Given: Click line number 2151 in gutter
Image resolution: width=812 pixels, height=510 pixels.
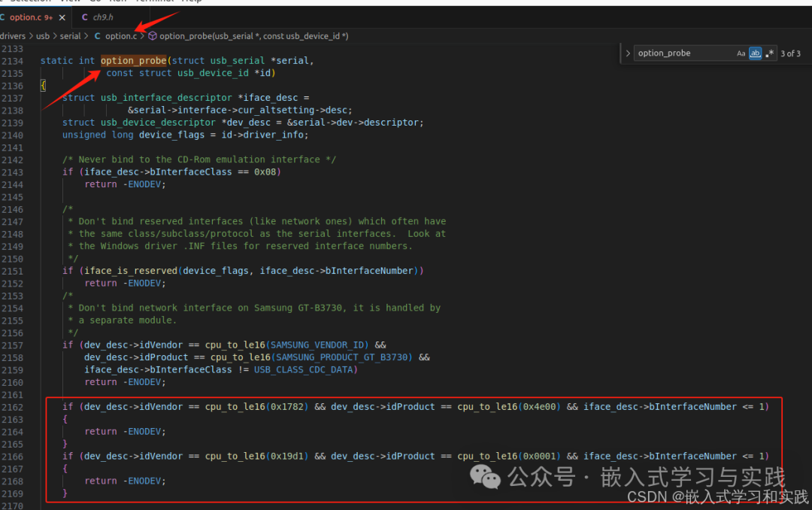Looking at the screenshot, I should [13, 271].
